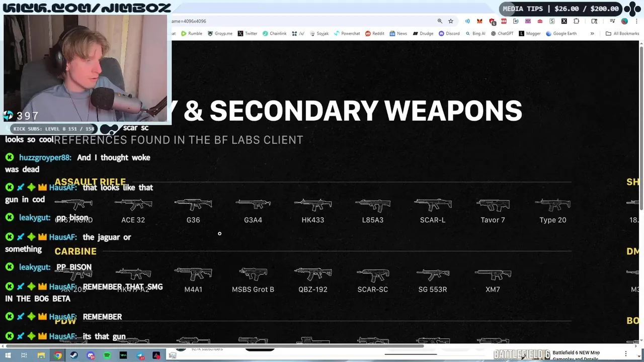Click the G36 rifle icon

click(x=193, y=205)
